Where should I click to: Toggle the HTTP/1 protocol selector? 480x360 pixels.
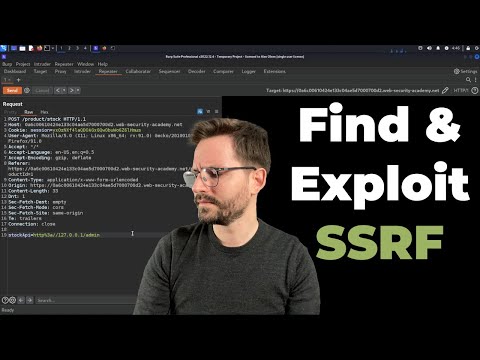(461, 90)
